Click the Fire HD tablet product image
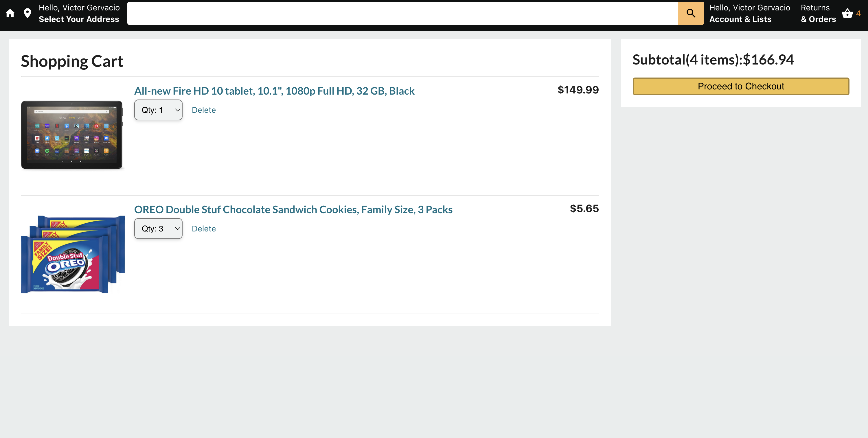The height and width of the screenshot is (438, 868). (x=72, y=135)
